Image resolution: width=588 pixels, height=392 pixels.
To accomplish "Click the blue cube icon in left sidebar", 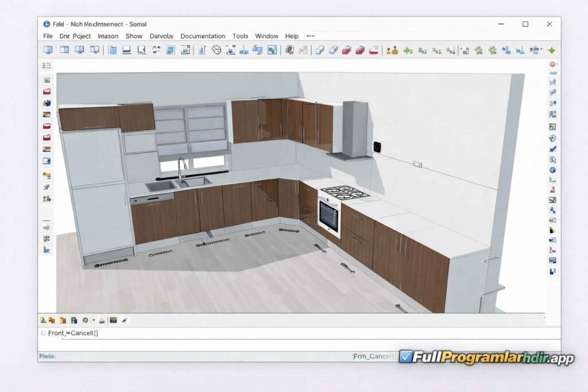I will pos(47,103).
